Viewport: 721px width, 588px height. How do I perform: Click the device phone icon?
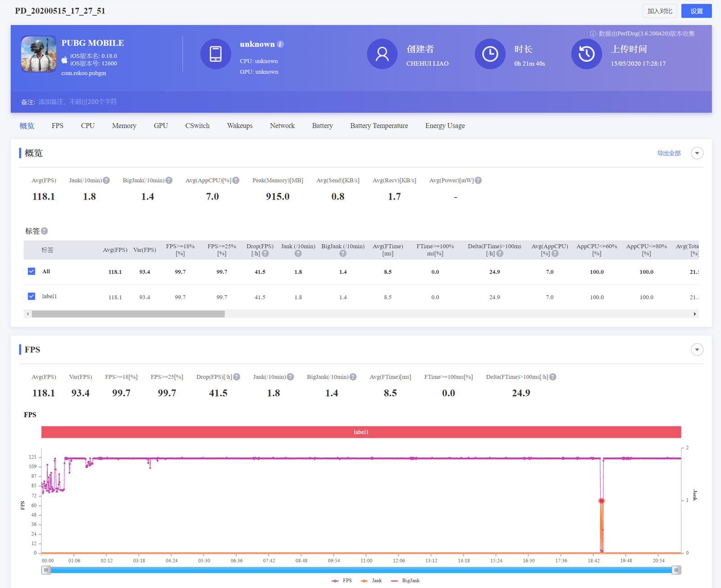pyautogui.click(x=215, y=54)
